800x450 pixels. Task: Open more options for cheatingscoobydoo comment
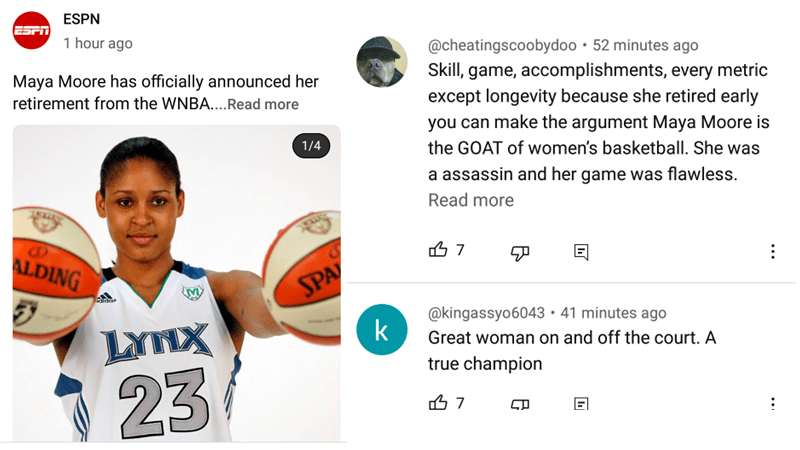pos(772,252)
